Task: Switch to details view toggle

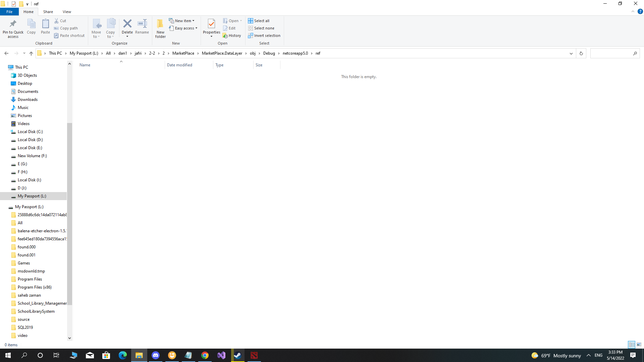Action: [632, 345]
